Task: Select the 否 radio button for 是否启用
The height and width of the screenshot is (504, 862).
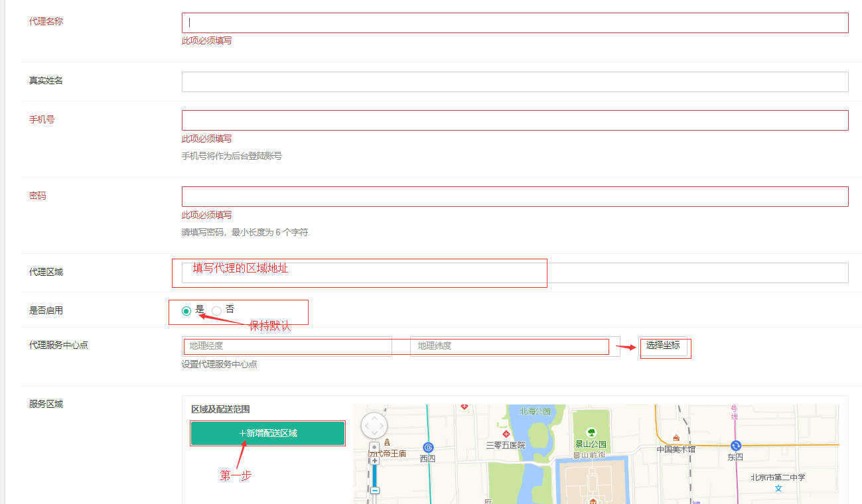Action: pos(216,310)
